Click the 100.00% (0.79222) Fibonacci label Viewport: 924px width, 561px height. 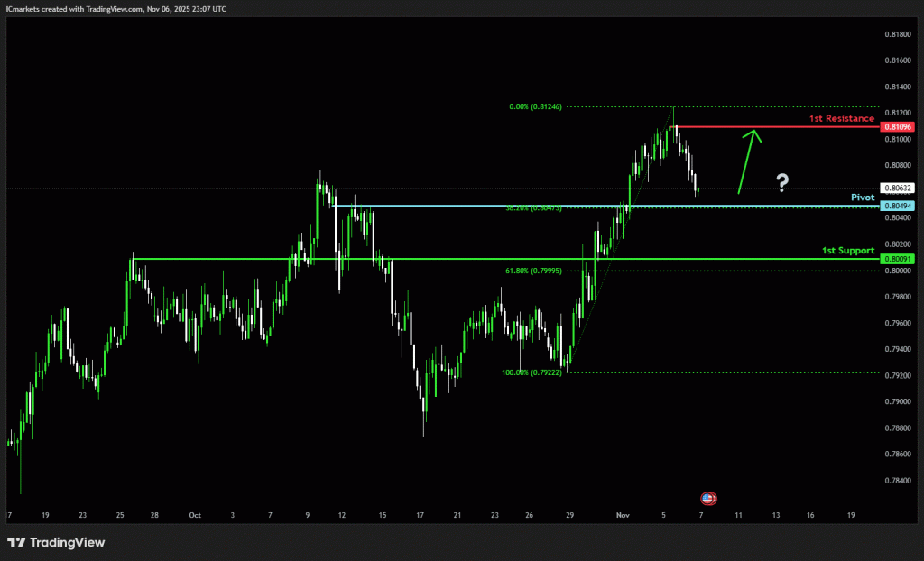[x=531, y=372]
